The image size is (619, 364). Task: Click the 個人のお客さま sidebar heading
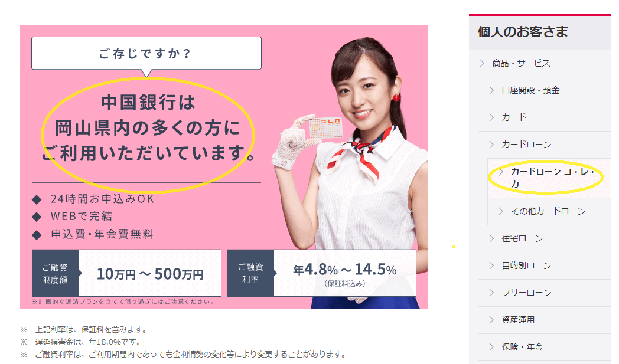523,31
